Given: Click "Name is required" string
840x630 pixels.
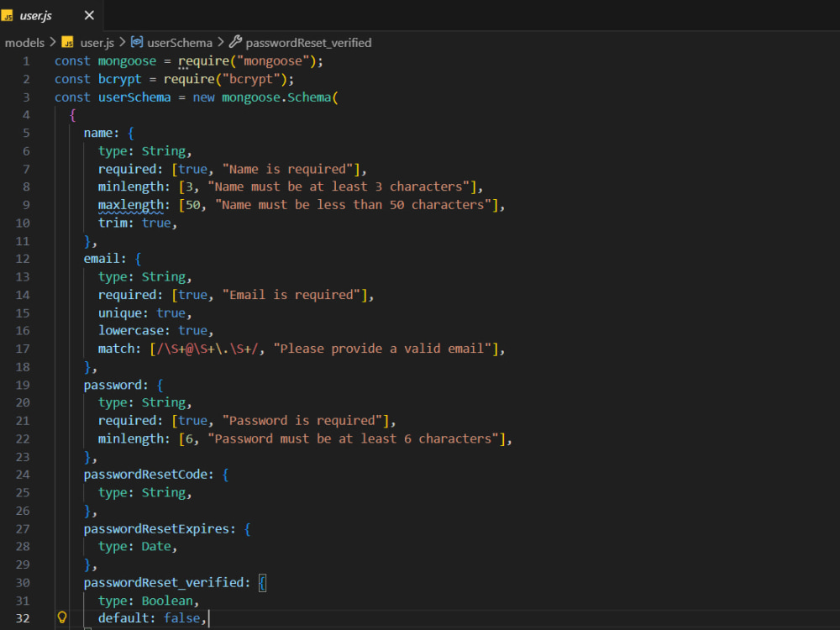Looking at the screenshot, I should 287,170.
